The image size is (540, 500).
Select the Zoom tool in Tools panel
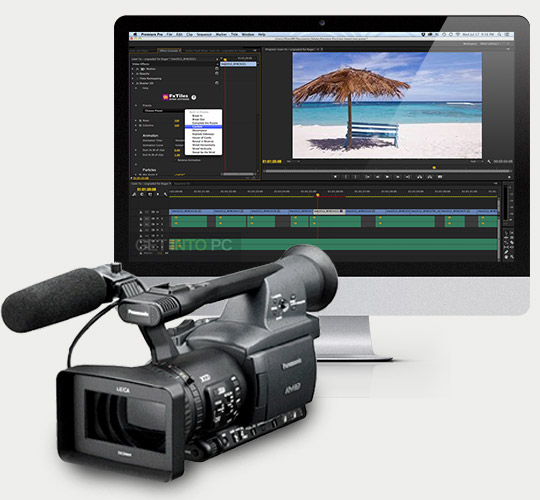[x=512, y=257]
